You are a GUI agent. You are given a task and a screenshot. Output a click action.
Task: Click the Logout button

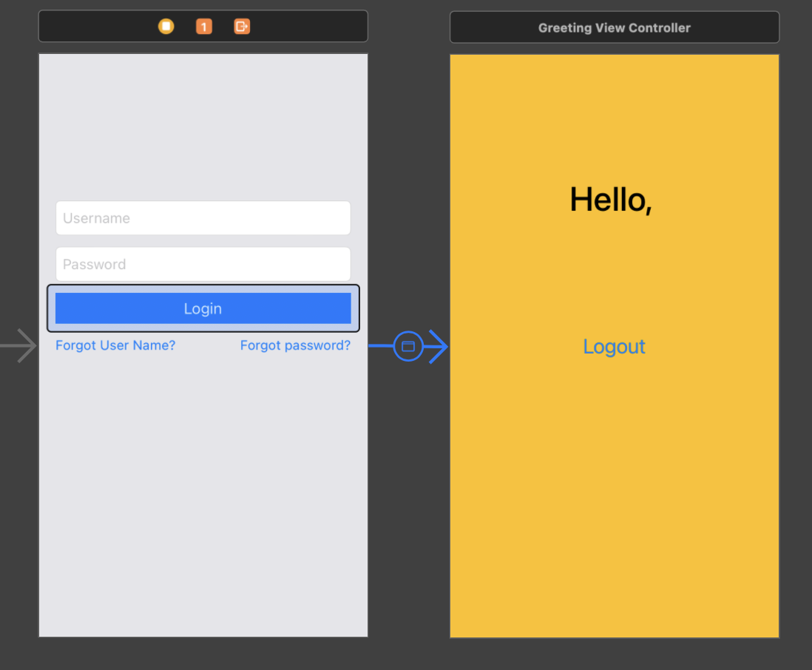(614, 346)
